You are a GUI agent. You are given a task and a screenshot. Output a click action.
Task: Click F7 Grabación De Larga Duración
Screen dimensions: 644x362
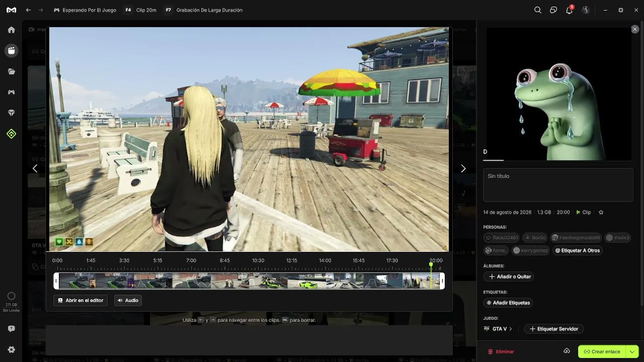tap(203, 10)
